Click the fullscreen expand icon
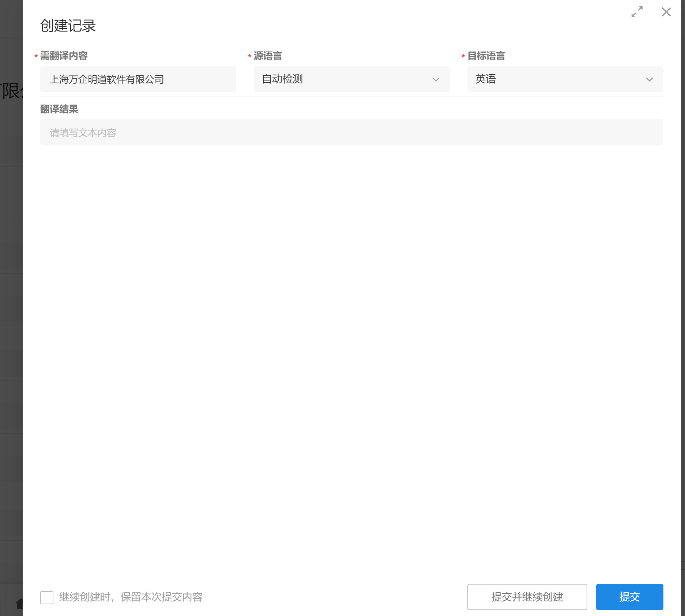This screenshot has height=616, width=685. (637, 12)
